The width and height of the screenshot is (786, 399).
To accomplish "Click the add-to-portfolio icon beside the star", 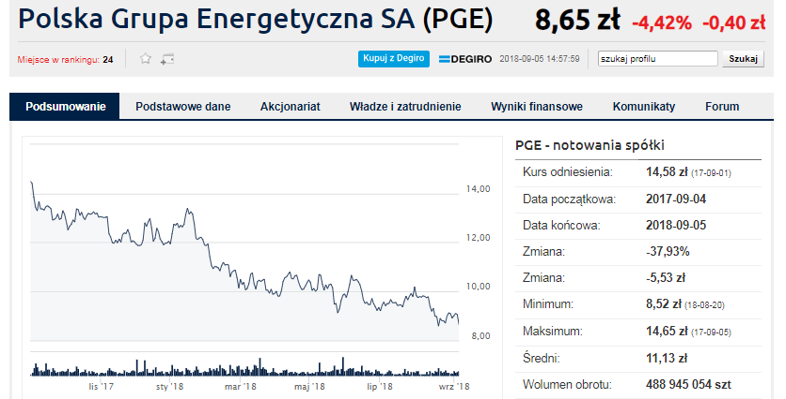I will pos(167,59).
